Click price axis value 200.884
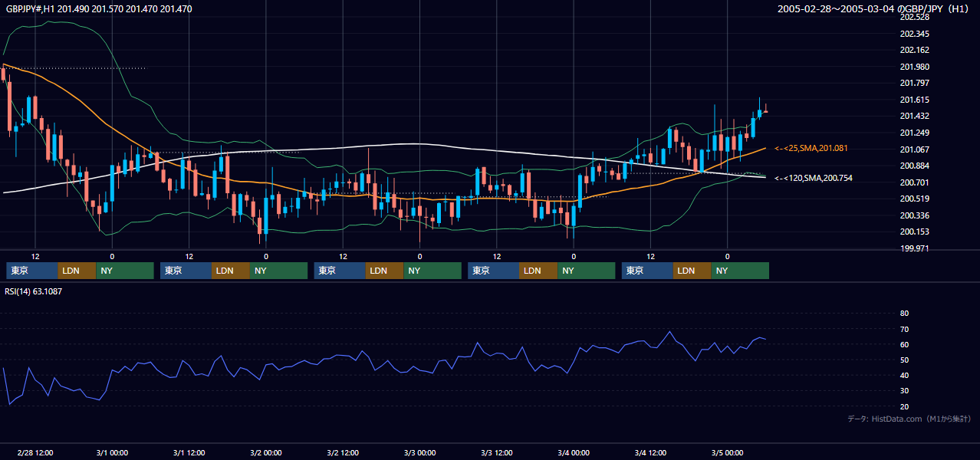Image resolution: width=980 pixels, height=460 pixels. (x=914, y=166)
